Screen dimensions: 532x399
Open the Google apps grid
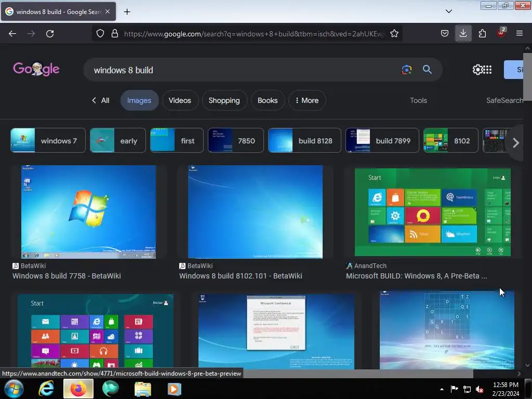click(487, 70)
